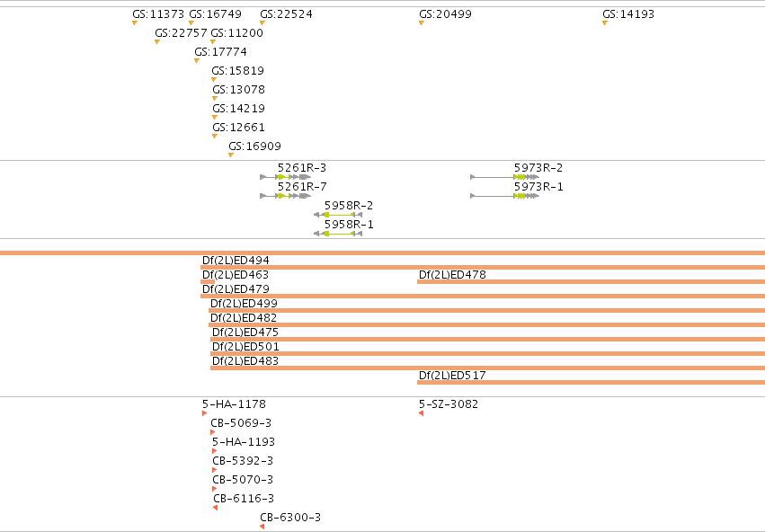Click the GS:14193 label
Screen dimensions: 765x532
(x=628, y=14)
